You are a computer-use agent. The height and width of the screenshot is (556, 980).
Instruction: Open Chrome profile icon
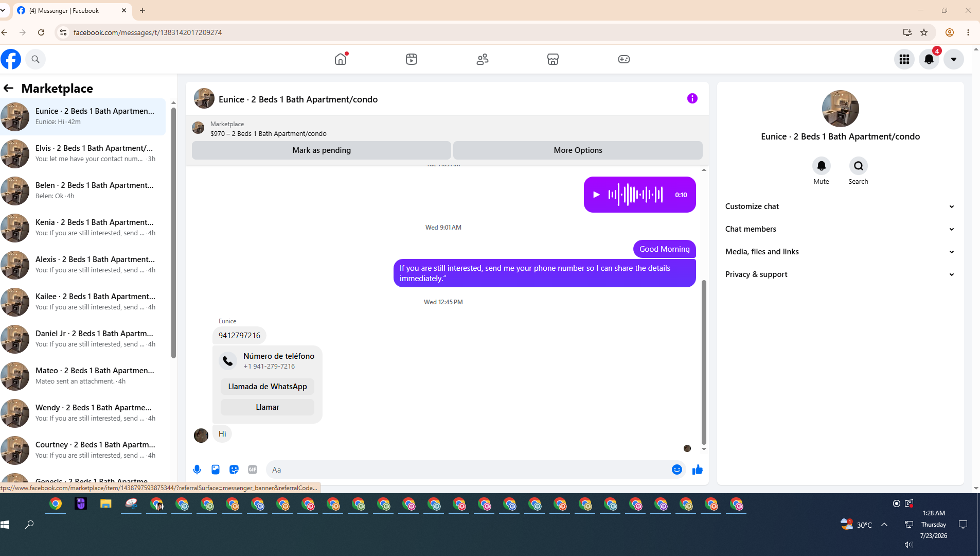pos(950,32)
